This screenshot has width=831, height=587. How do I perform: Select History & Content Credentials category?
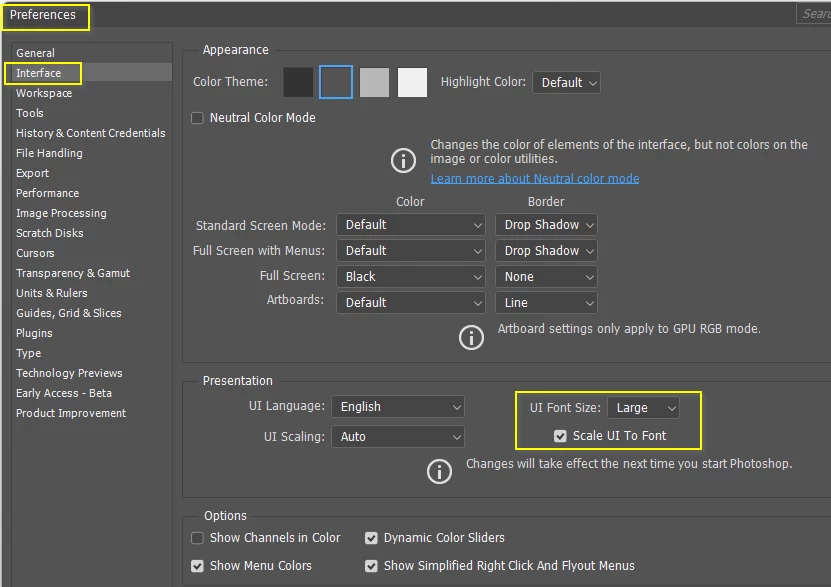pyautogui.click(x=91, y=133)
